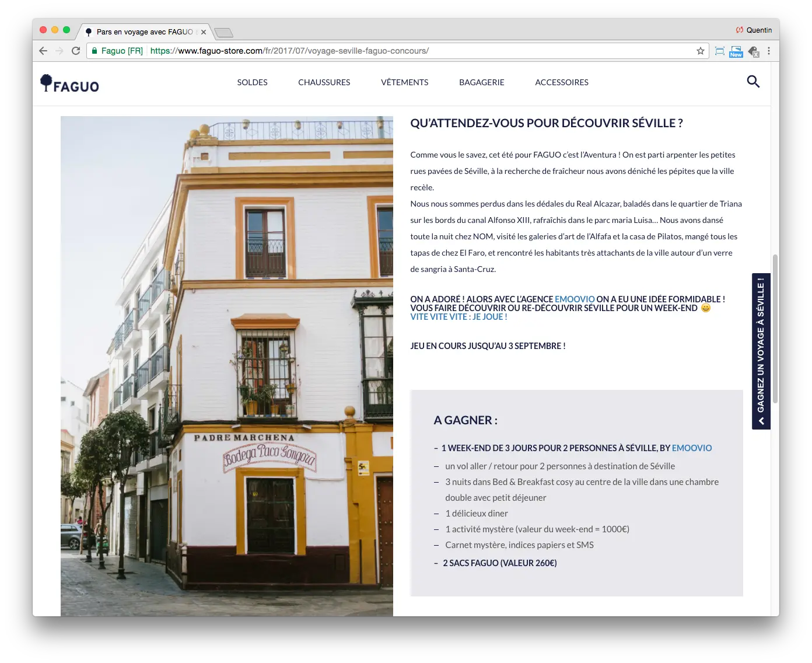The image size is (812, 663).
Task: Click '2 SACS FAGUO (VALEUR 260€)' line
Action: (x=500, y=563)
